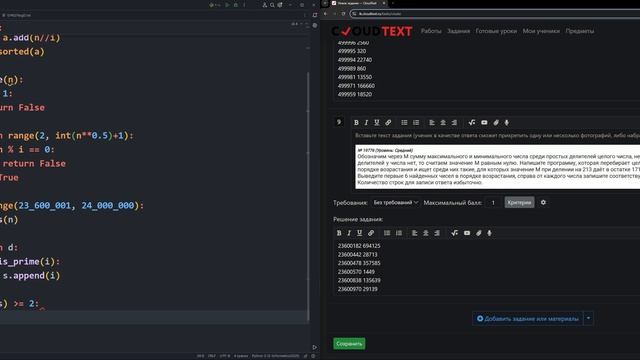Screen dimensions: 640x360
Task: Open the Требования dropdown 'Без требований'
Action: point(396,202)
